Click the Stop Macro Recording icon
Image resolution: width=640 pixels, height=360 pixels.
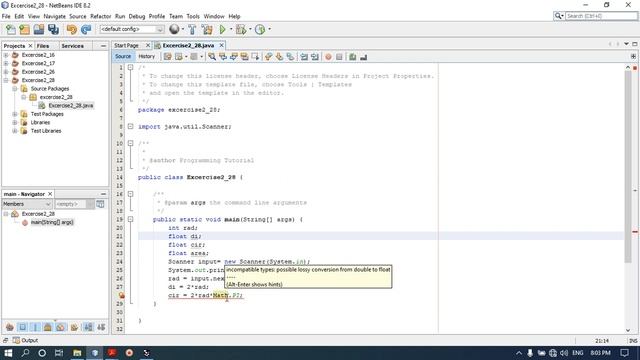coord(339,57)
